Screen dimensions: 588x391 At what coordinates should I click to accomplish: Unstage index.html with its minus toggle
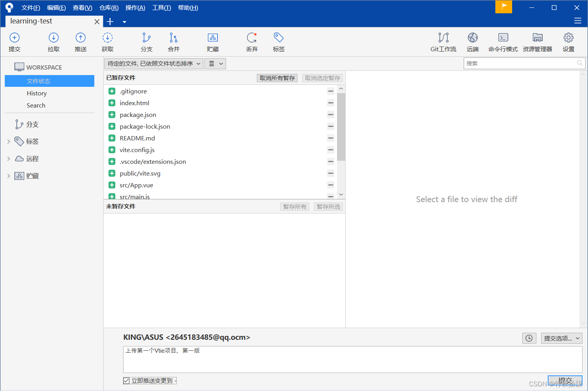click(330, 103)
